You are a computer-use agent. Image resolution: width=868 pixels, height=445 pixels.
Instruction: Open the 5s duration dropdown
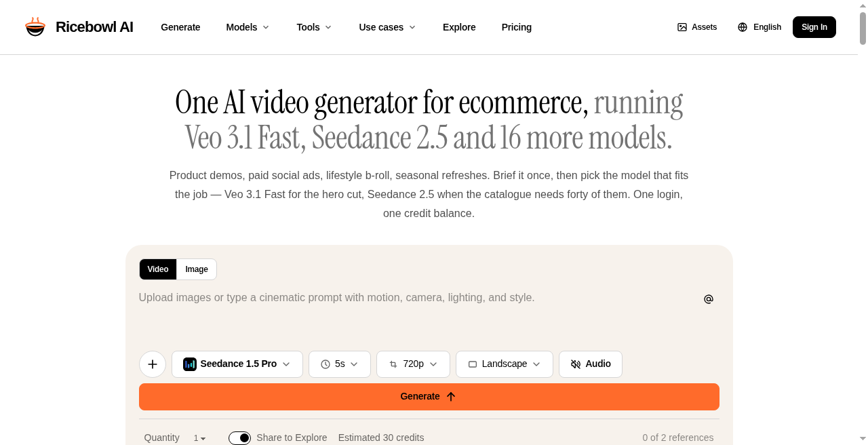click(340, 364)
